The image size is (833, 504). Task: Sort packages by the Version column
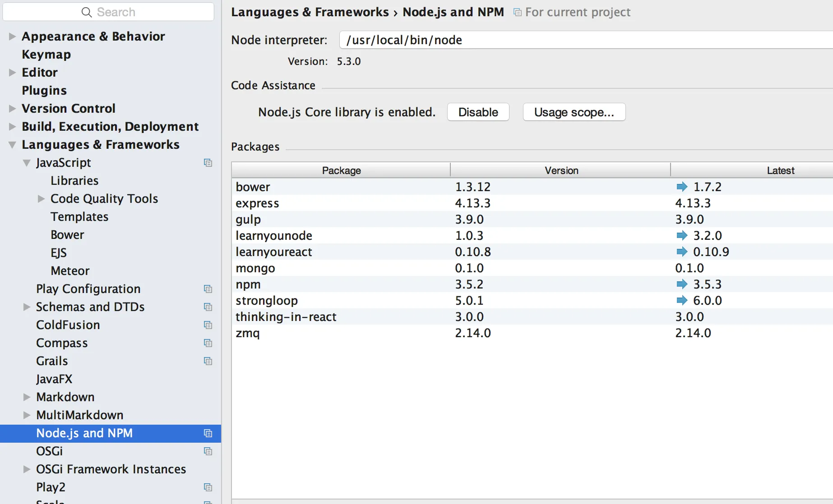click(x=561, y=170)
